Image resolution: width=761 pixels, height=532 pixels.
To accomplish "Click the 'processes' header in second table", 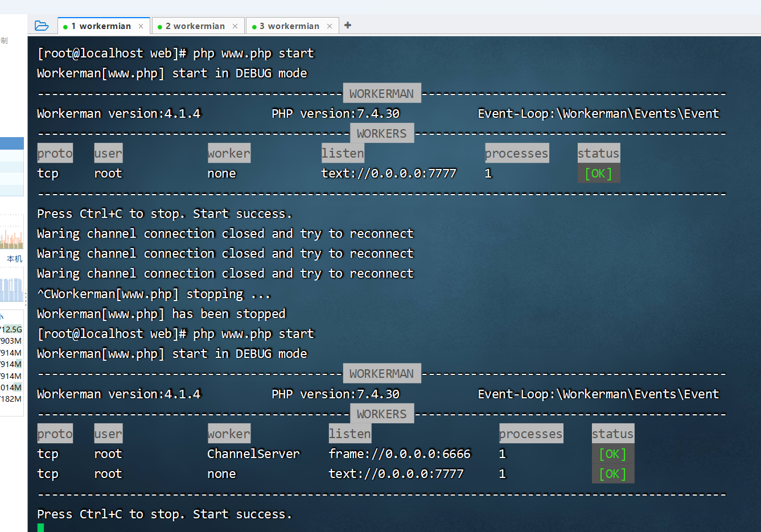I will [x=531, y=434].
